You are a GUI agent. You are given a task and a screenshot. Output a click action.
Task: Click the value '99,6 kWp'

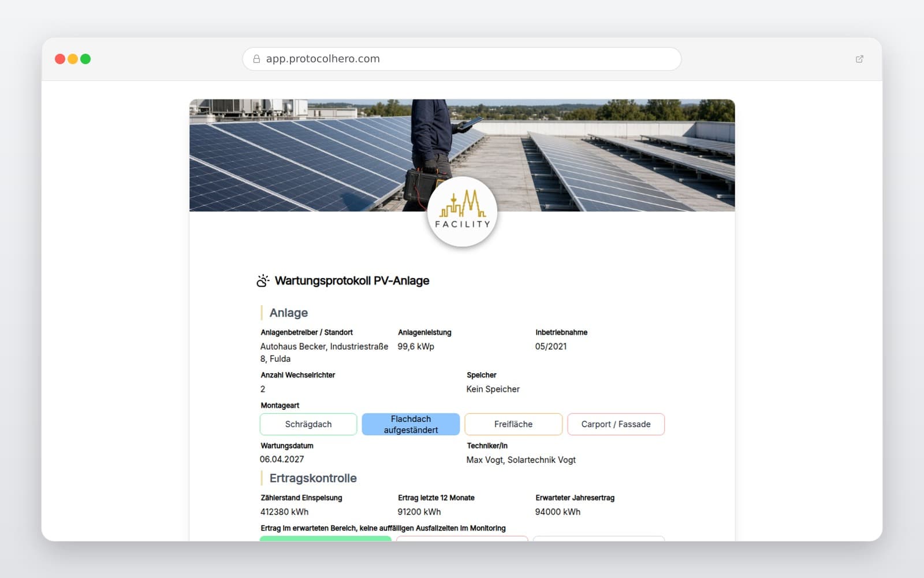[416, 347]
